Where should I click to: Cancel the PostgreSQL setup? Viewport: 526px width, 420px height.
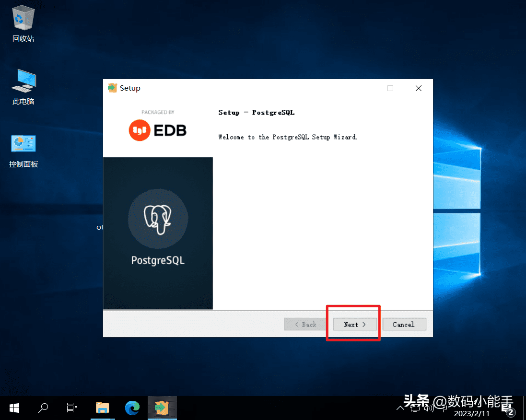tap(404, 324)
